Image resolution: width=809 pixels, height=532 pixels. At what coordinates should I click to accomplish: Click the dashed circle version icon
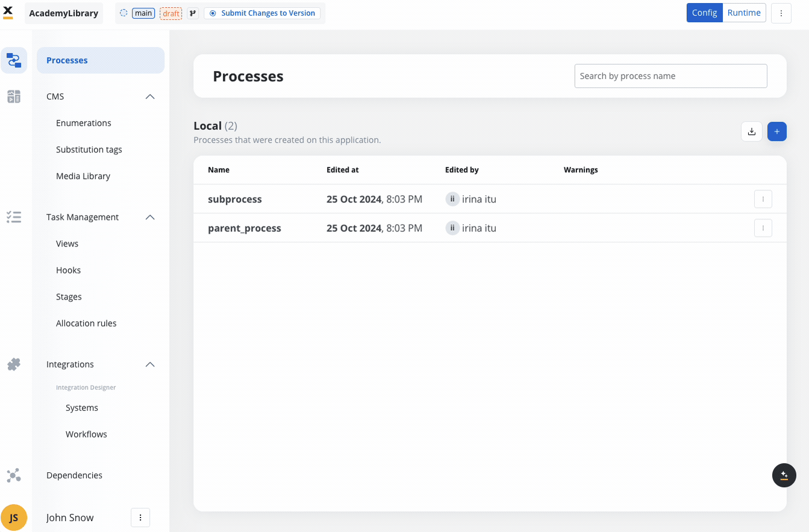pyautogui.click(x=123, y=13)
